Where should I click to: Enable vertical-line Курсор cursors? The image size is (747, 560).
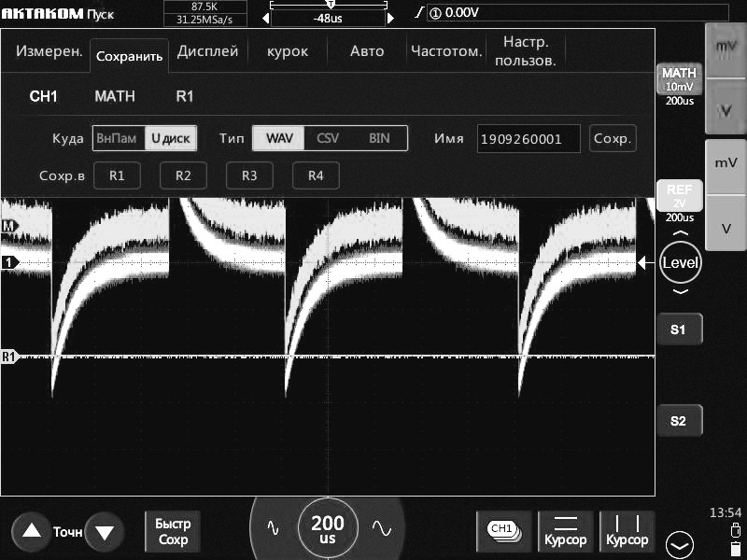coord(627,531)
